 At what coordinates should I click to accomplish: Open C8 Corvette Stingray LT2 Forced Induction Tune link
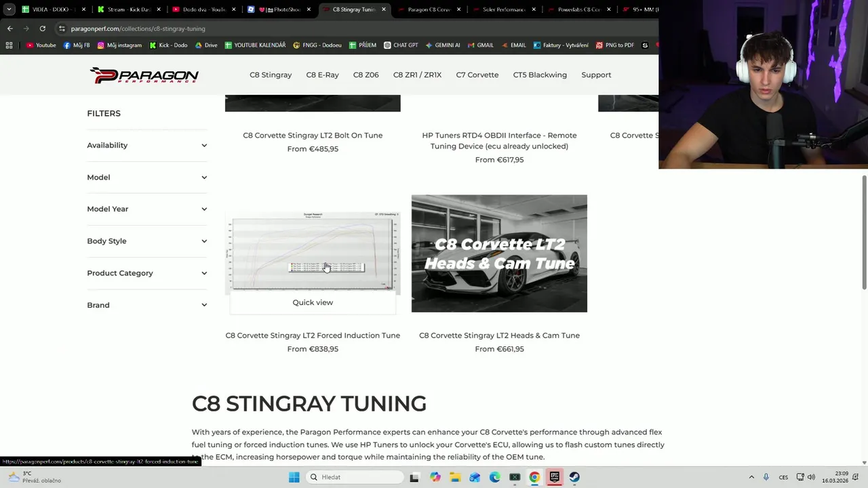click(313, 335)
